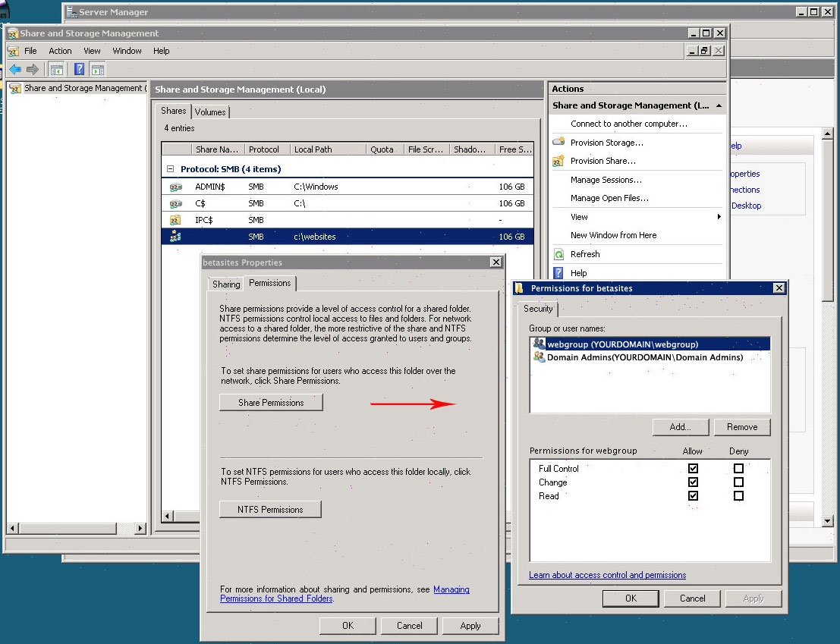Toggle Allow checkbox for Change
Image resolution: width=840 pixels, height=644 pixels.
pyautogui.click(x=693, y=482)
